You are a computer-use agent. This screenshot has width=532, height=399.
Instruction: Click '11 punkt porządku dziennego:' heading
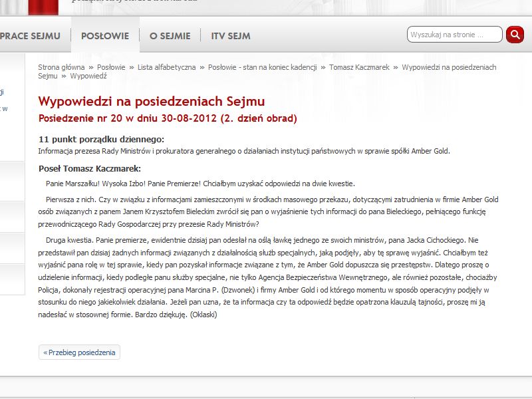(x=101, y=140)
